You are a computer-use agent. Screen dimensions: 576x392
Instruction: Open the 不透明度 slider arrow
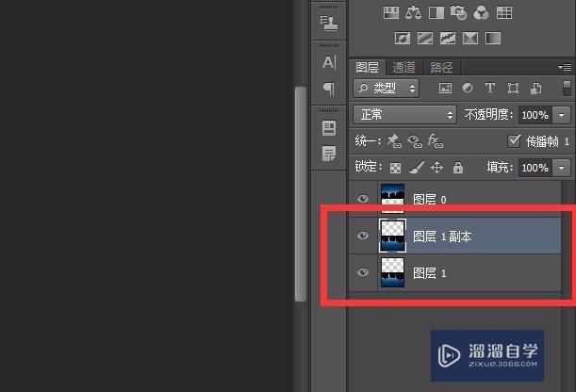[x=562, y=115]
